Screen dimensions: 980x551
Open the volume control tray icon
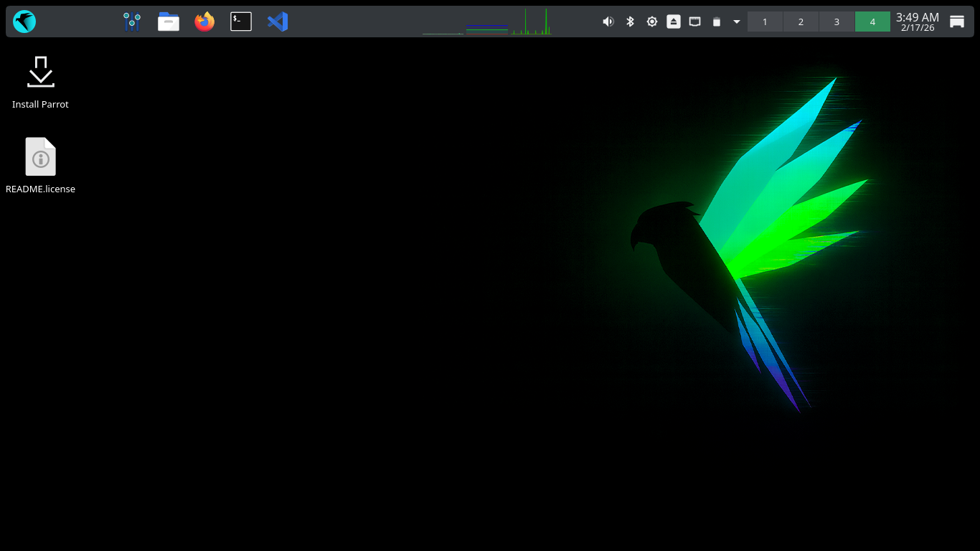coord(608,22)
